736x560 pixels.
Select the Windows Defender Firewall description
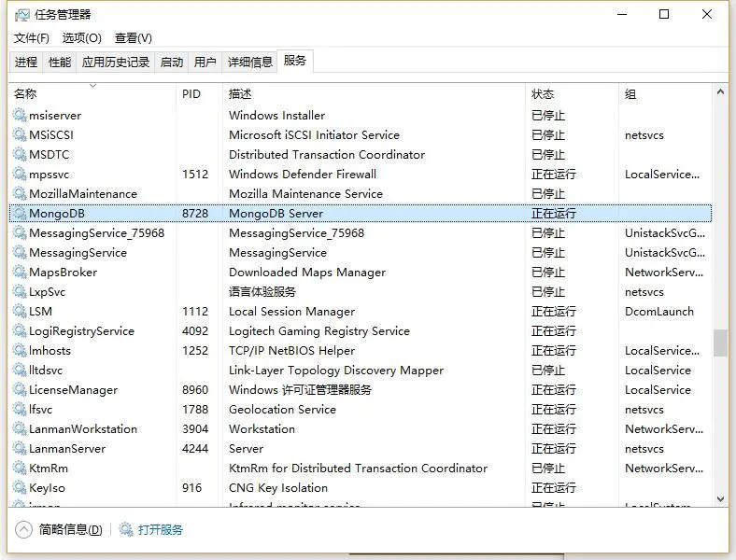pos(303,174)
